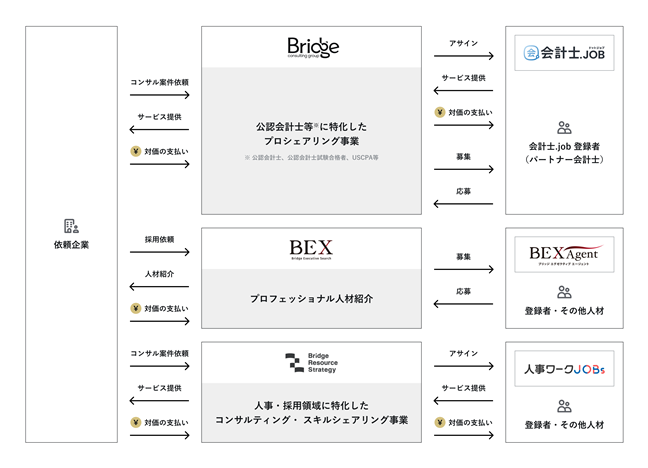Click the Bridge consulting group logo
This screenshot has width=648, height=468.
pyautogui.click(x=313, y=48)
